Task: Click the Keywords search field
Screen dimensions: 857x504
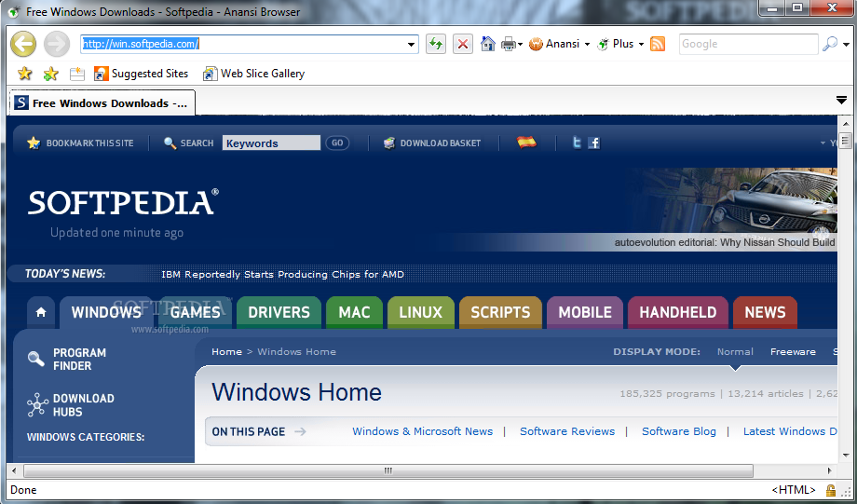Action: coord(271,143)
